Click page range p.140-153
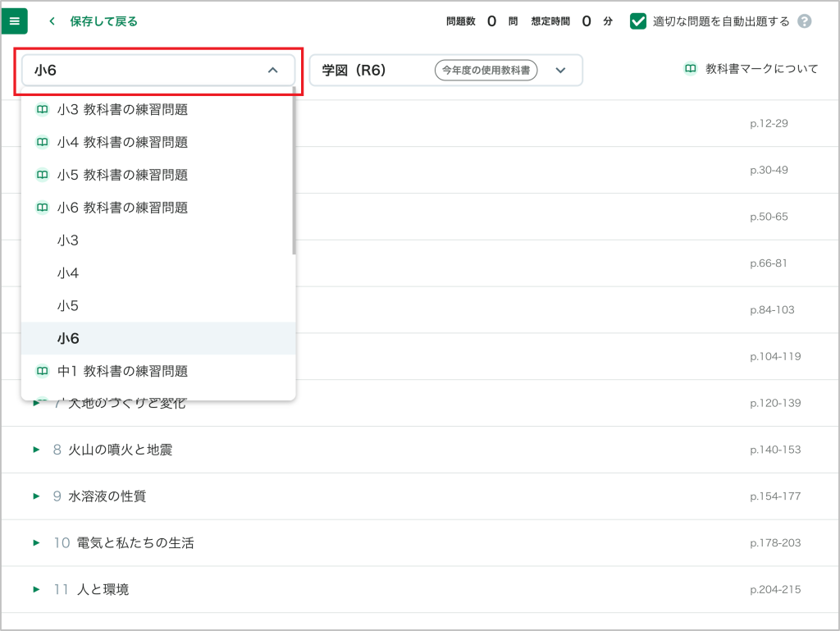Viewport: 840px width, 631px height. 775,450
